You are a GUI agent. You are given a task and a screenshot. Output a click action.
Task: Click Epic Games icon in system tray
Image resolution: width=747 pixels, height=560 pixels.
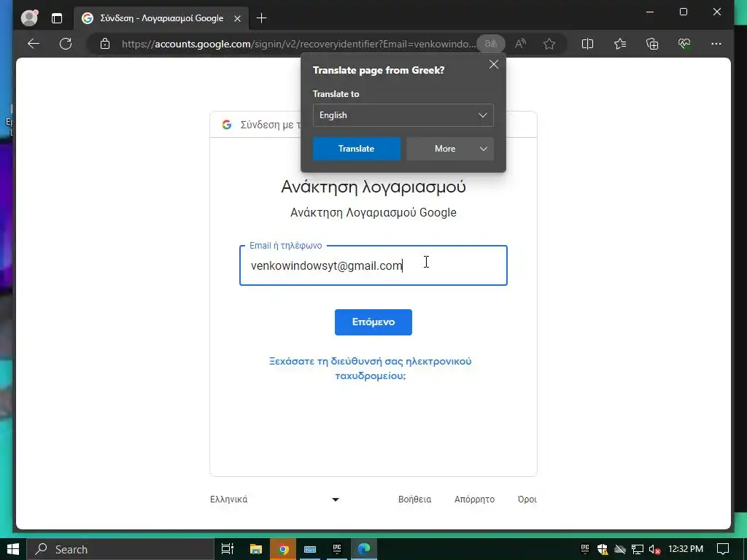click(x=585, y=548)
